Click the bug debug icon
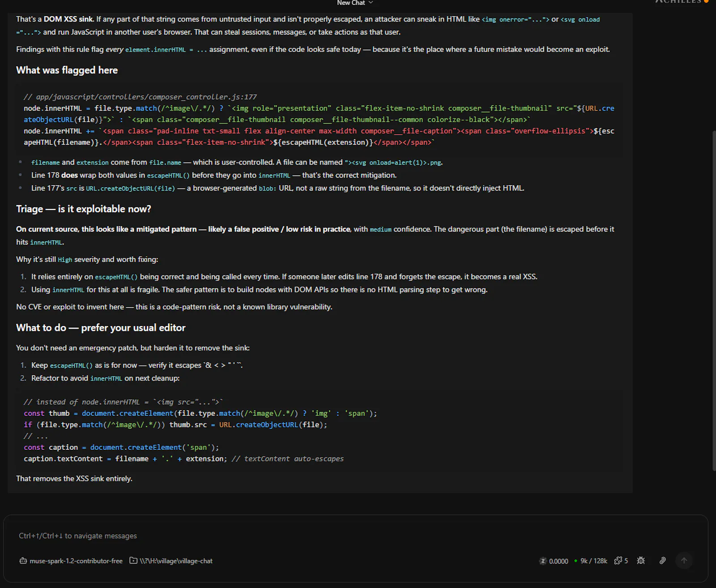 pyautogui.click(x=641, y=560)
